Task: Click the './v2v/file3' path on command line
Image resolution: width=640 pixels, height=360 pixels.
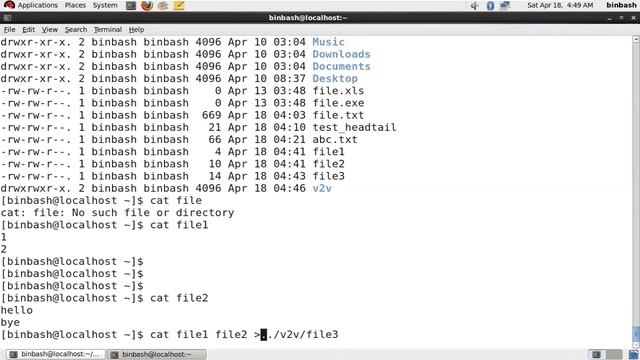Action: [302, 335]
